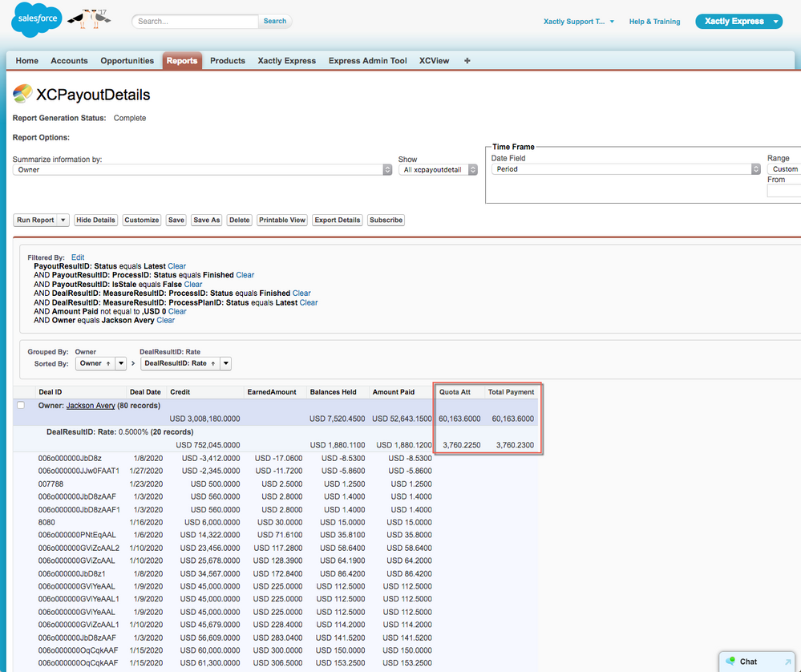The image size is (801, 672).
Task: Click the XCPayoutDetails report pie icon
Action: point(22,94)
